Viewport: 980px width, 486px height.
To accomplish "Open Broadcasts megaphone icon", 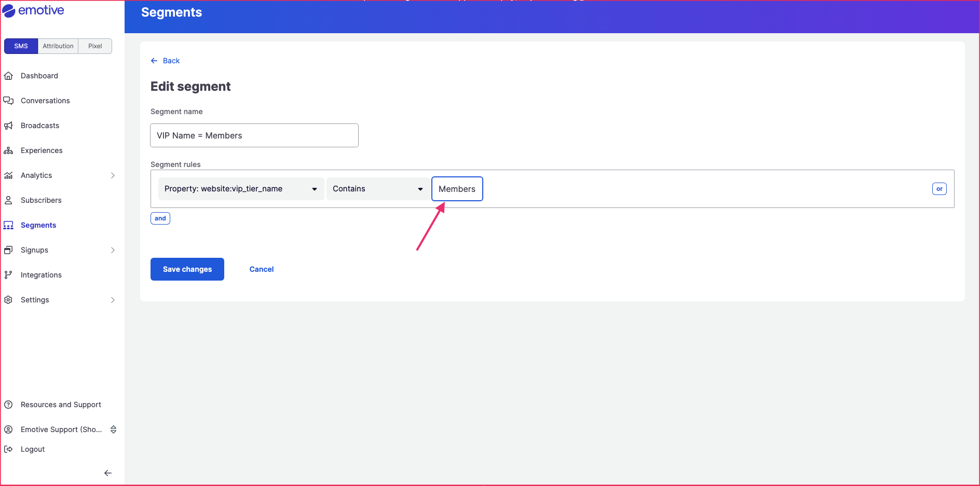I will (x=8, y=126).
